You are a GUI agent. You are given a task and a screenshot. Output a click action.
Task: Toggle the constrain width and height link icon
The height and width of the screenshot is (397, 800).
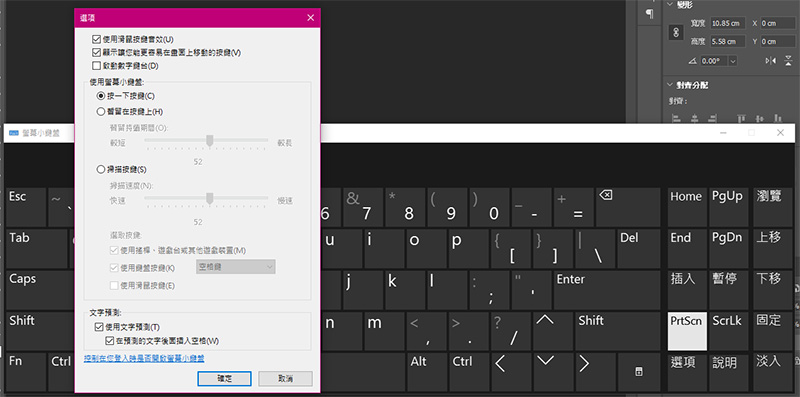click(677, 33)
